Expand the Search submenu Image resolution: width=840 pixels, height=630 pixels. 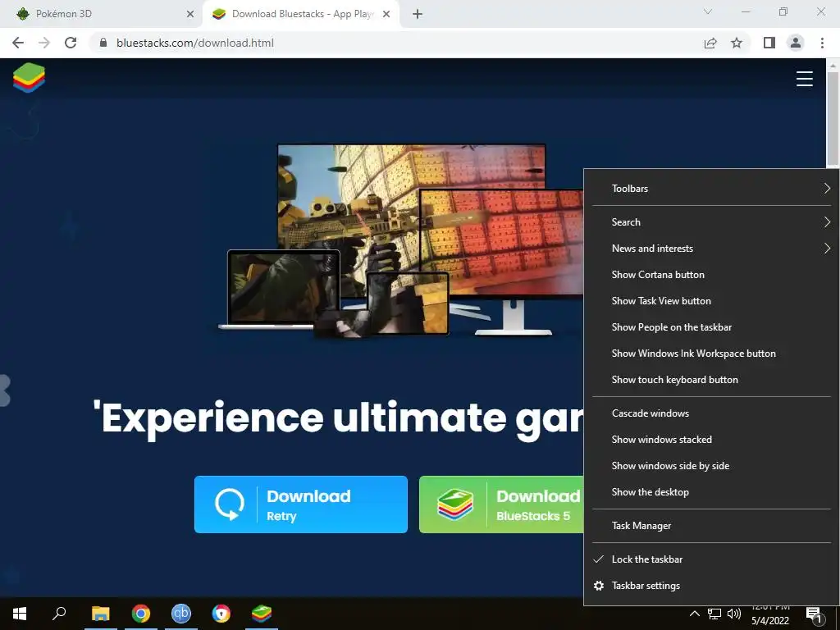coord(711,221)
